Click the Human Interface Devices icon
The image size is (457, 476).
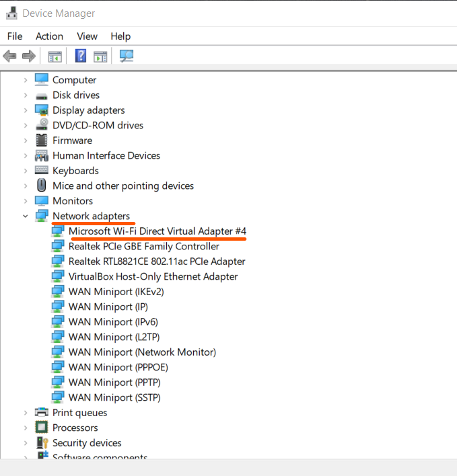(41, 155)
